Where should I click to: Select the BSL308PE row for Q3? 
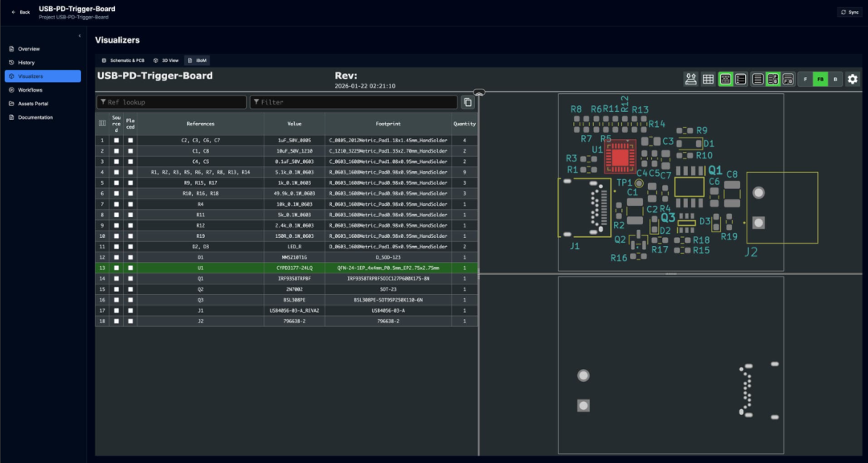(286, 300)
